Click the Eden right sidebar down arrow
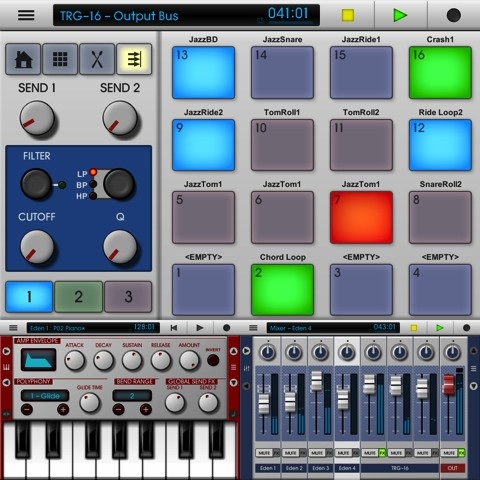This screenshot has height=480, width=480. pyautogui.click(x=234, y=383)
